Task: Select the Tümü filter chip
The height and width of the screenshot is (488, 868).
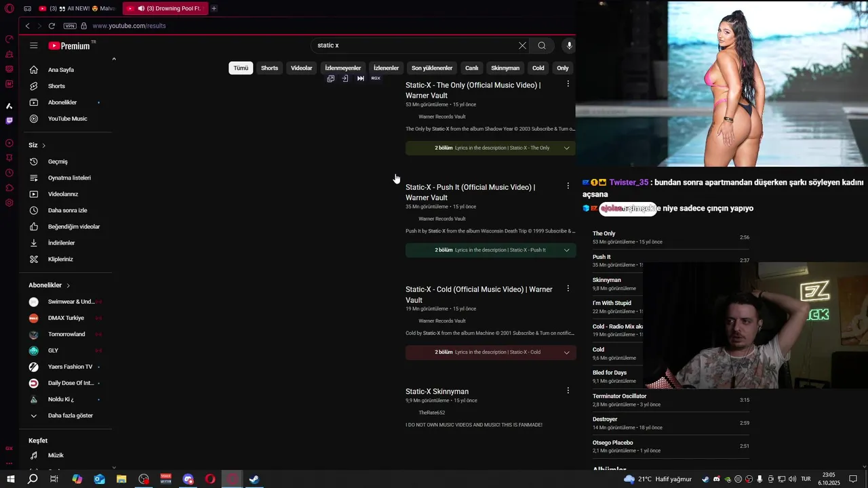Action: click(241, 68)
